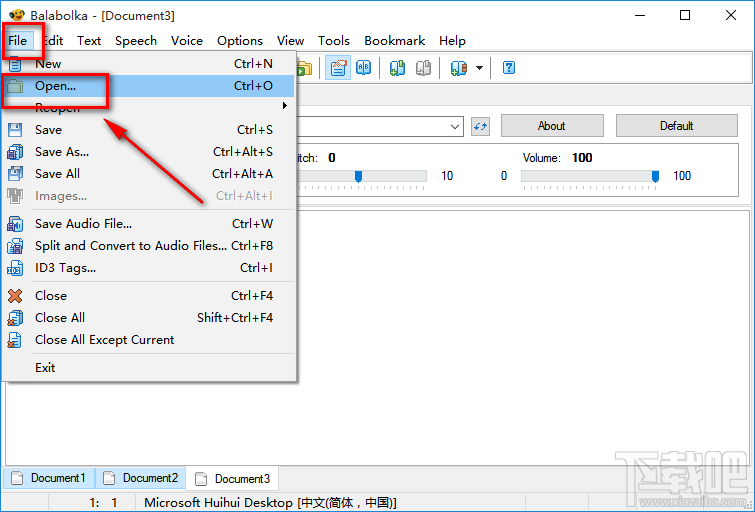
Task: Click the Volume value 100 label
Action: click(582, 158)
